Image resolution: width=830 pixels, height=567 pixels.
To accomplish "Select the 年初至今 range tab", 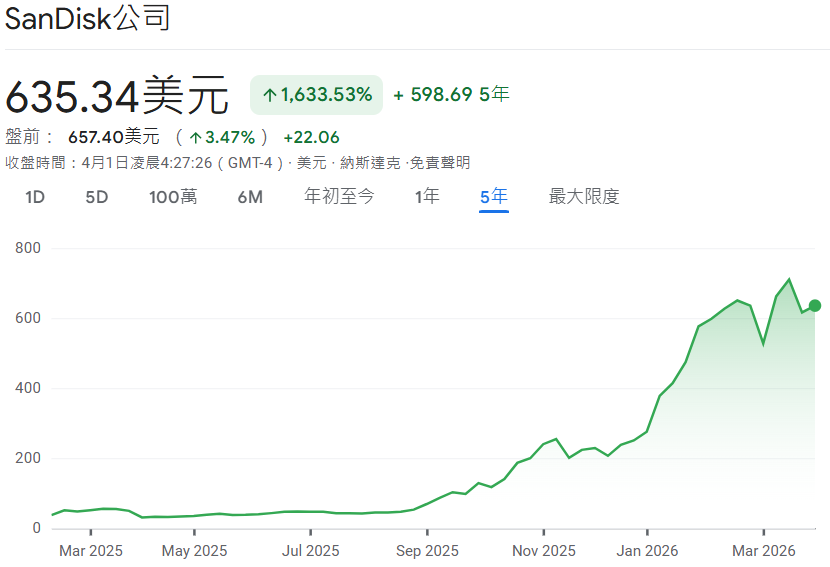I will click(339, 196).
